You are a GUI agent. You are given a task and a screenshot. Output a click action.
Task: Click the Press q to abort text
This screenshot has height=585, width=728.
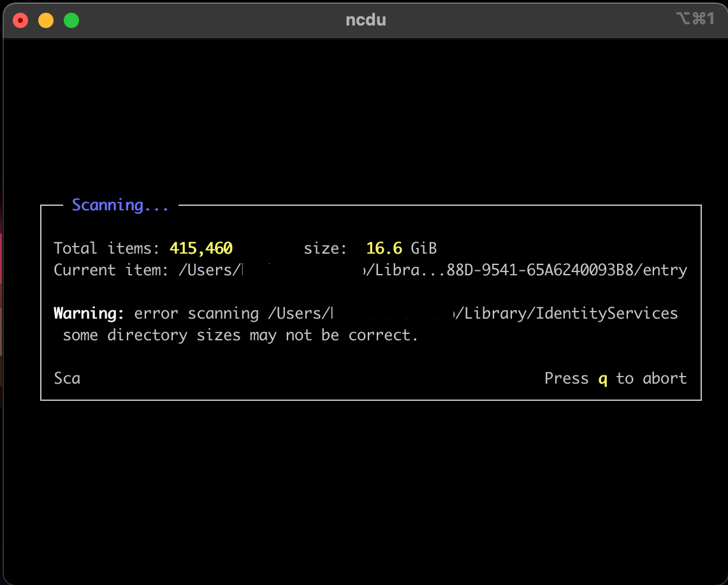(615, 378)
